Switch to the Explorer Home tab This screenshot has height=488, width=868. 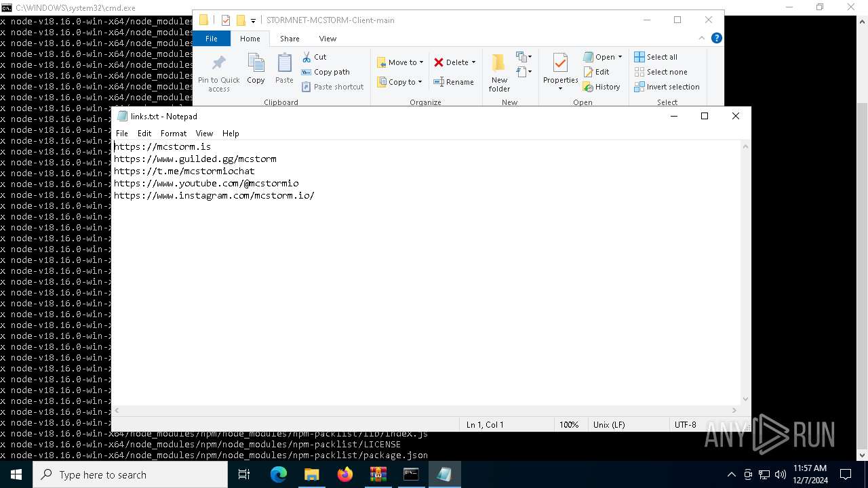250,39
